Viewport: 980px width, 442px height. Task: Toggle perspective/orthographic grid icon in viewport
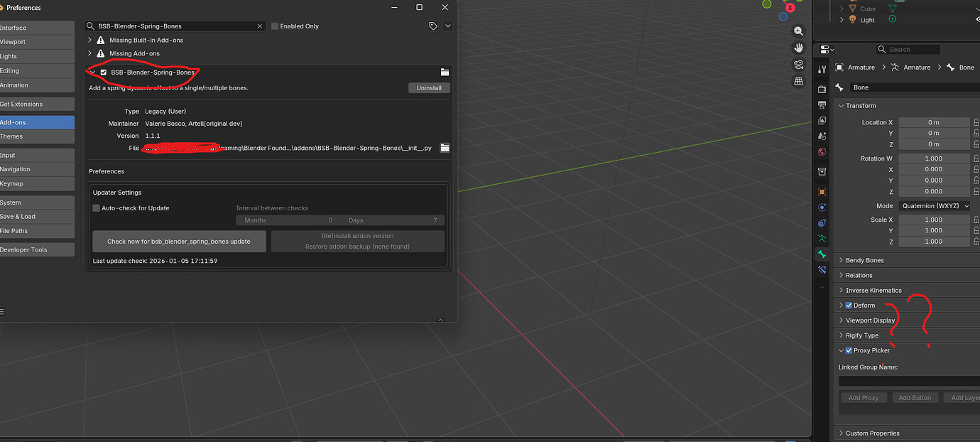798,81
